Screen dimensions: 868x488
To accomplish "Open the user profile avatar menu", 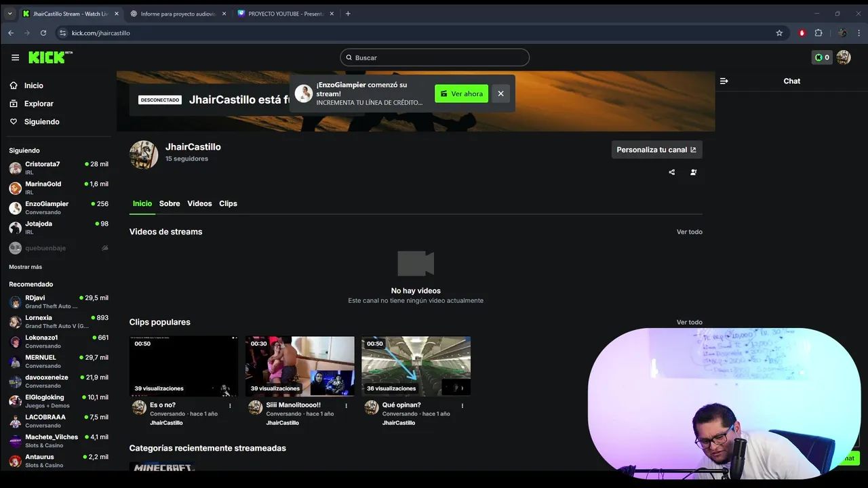I will coord(844,58).
